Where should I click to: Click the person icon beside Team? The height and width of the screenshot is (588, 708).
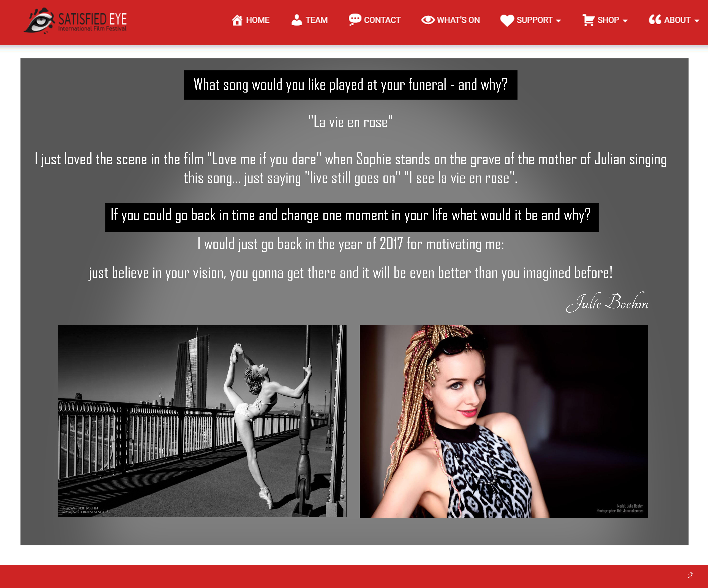pyautogui.click(x=296, y=20)
